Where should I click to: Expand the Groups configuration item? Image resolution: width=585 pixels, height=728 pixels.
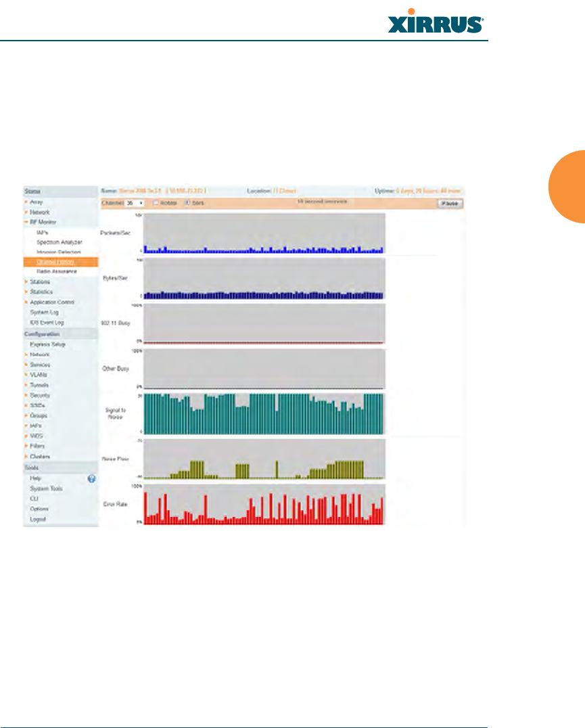[38, 415]
